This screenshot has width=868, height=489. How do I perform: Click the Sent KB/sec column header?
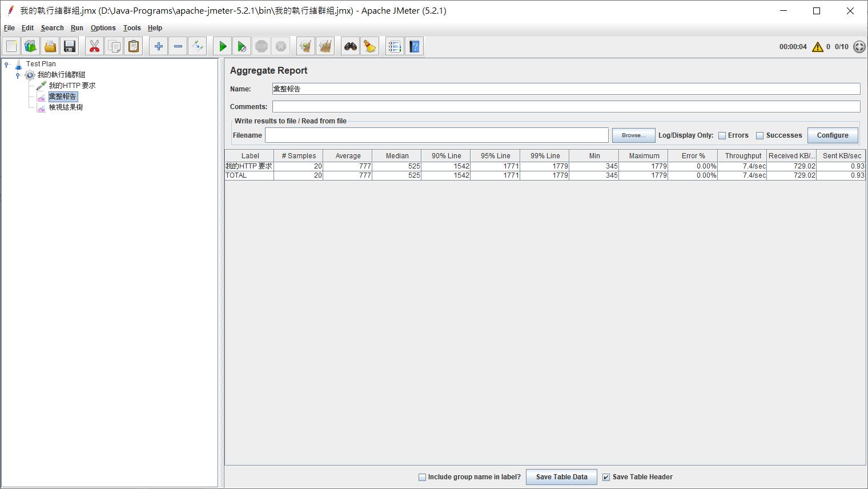pyautogui.click(x=841, y=156)
